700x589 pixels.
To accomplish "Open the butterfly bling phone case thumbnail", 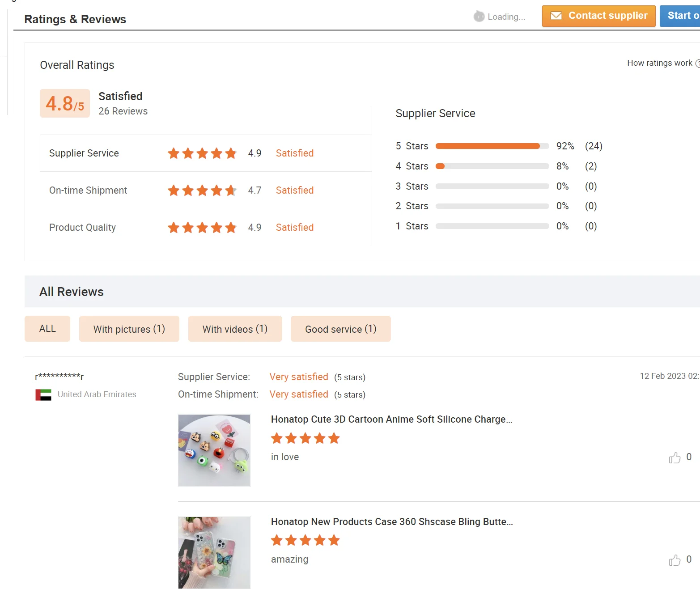I will tap(214, 553).
